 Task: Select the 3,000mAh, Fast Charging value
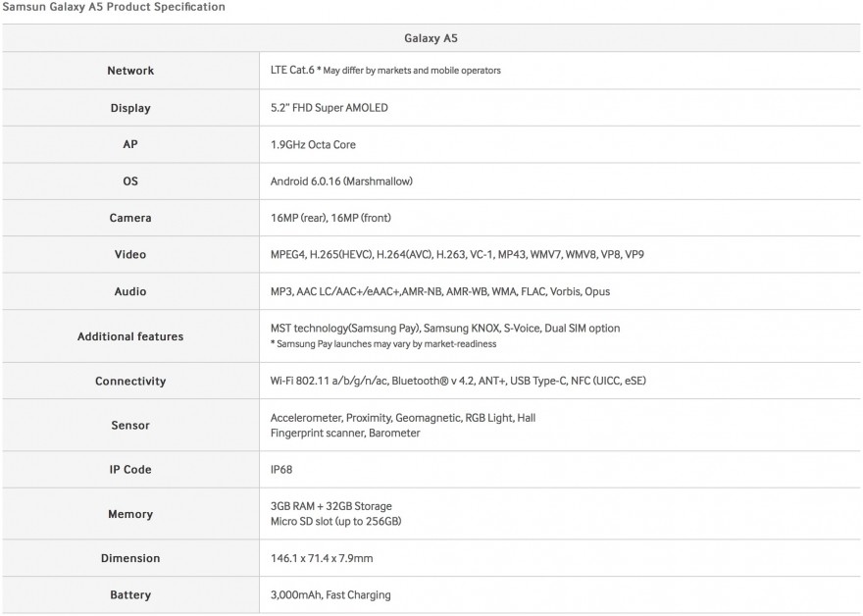coord(330,595)
